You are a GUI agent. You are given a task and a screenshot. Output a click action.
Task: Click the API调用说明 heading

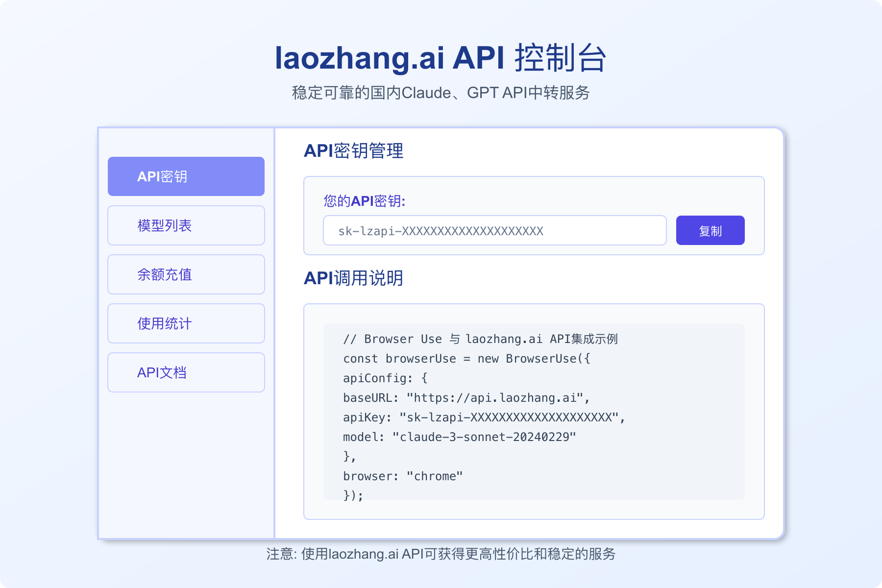click(354, 278)
